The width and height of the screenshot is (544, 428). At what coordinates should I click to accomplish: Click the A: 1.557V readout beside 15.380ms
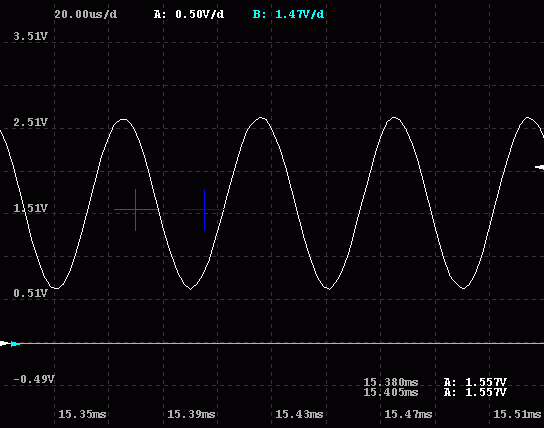(x=475, y=382)
